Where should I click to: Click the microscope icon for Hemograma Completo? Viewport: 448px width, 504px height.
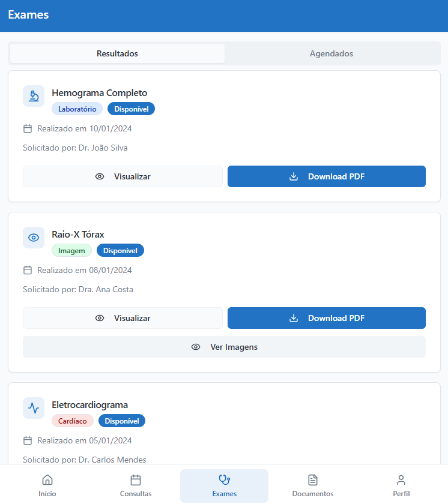click(34, 96)
